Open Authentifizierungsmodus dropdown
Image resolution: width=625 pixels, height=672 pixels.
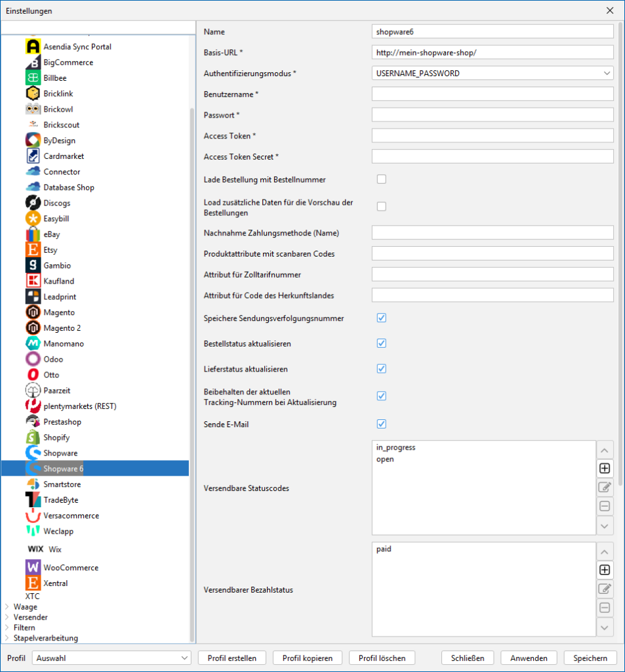(493, 73)
